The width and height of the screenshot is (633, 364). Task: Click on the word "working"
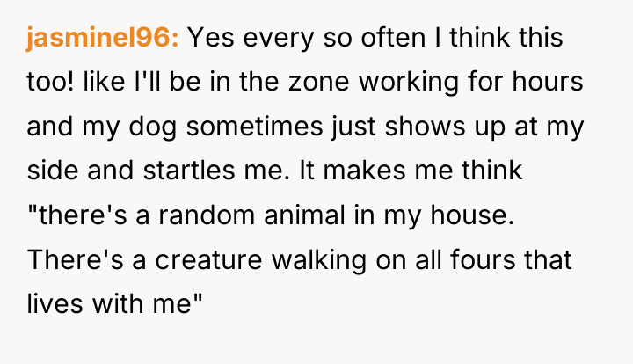point(409,83)
